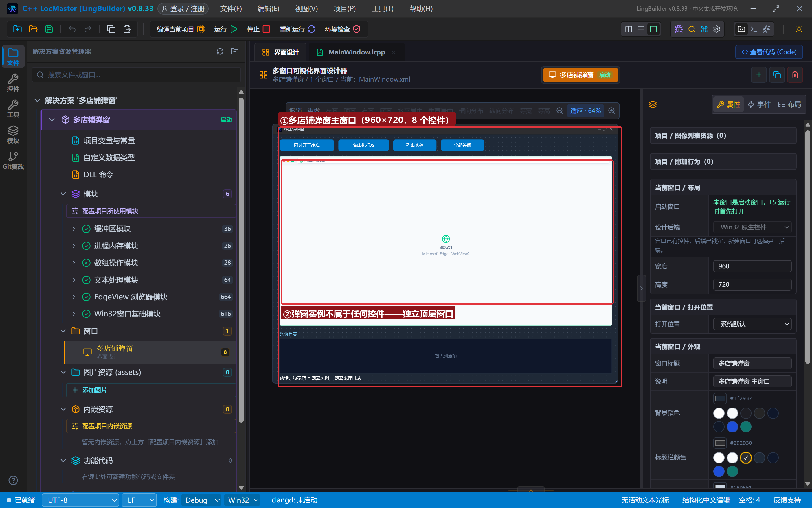Duplicate the window with copy icon
This screenshot has width=812, height=508.
[x=777, y=75]
